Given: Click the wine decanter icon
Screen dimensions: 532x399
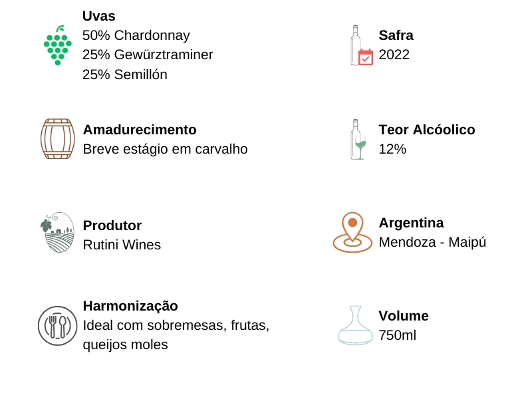Looking at the screenshot, I should coord(355,325).
